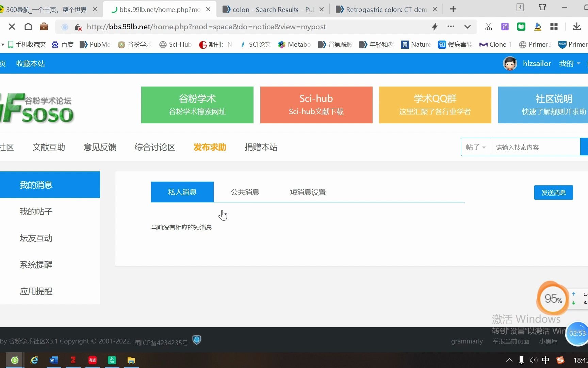Screen dimensions: 588x368
Task: Click the Sci-hub red banner
Action: (x=316, y=105)
